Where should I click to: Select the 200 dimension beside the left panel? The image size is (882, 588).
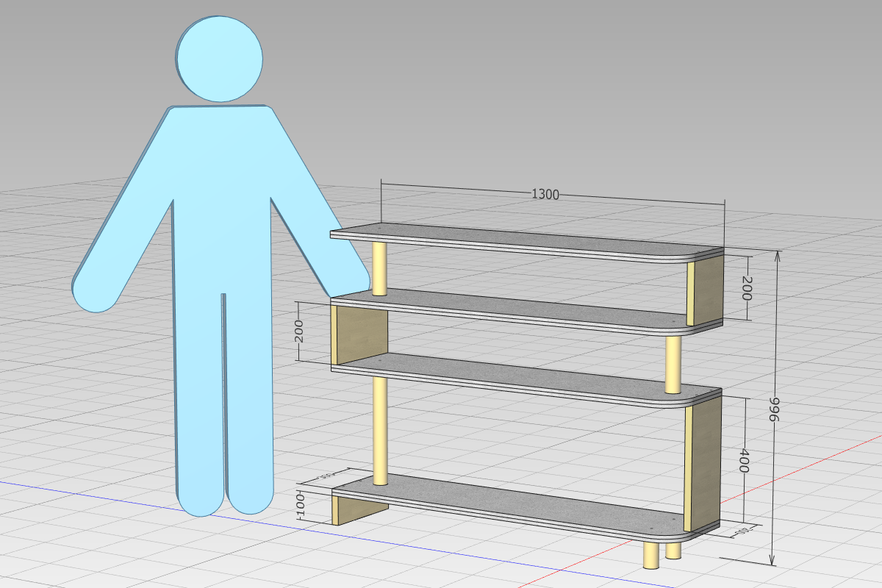pos(298,331)
